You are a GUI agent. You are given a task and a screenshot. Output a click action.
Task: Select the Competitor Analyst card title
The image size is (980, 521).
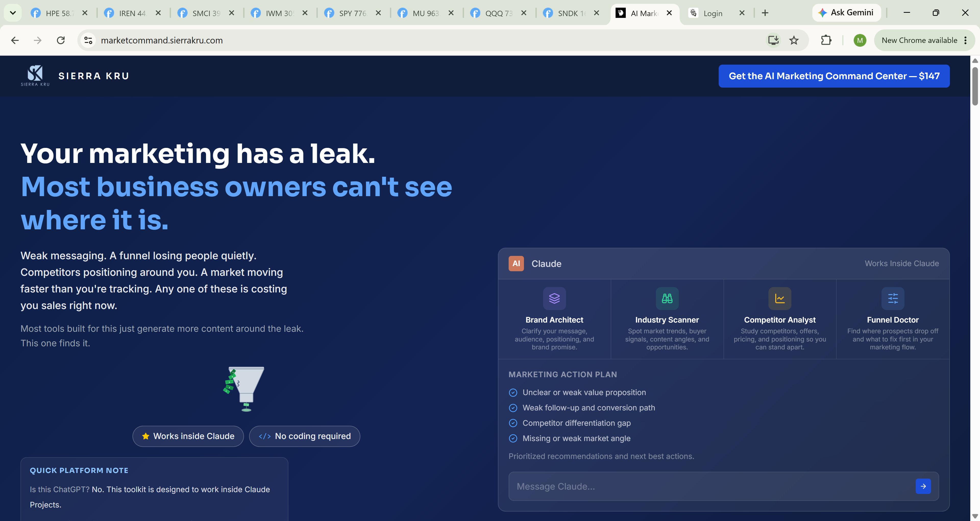pos(779,320)
